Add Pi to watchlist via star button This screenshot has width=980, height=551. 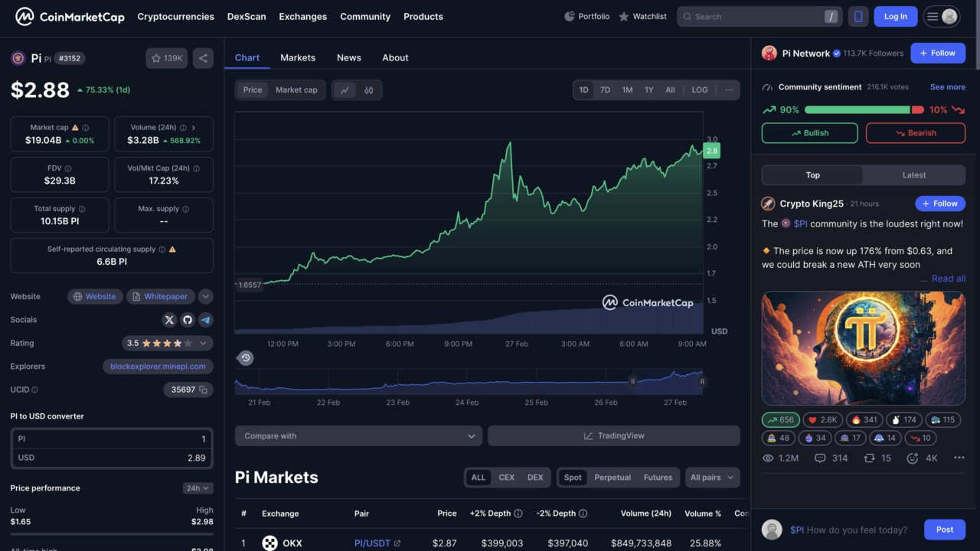(x=166, y=58)
